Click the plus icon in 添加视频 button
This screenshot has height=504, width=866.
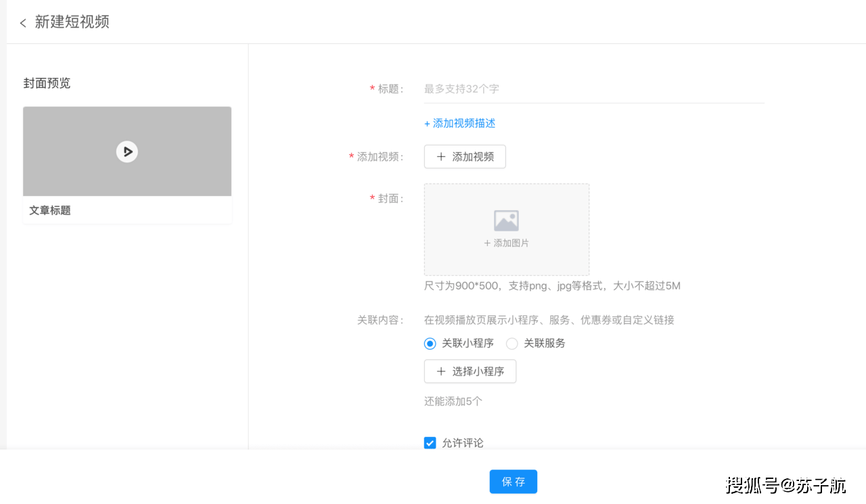[x=441, y=157]
